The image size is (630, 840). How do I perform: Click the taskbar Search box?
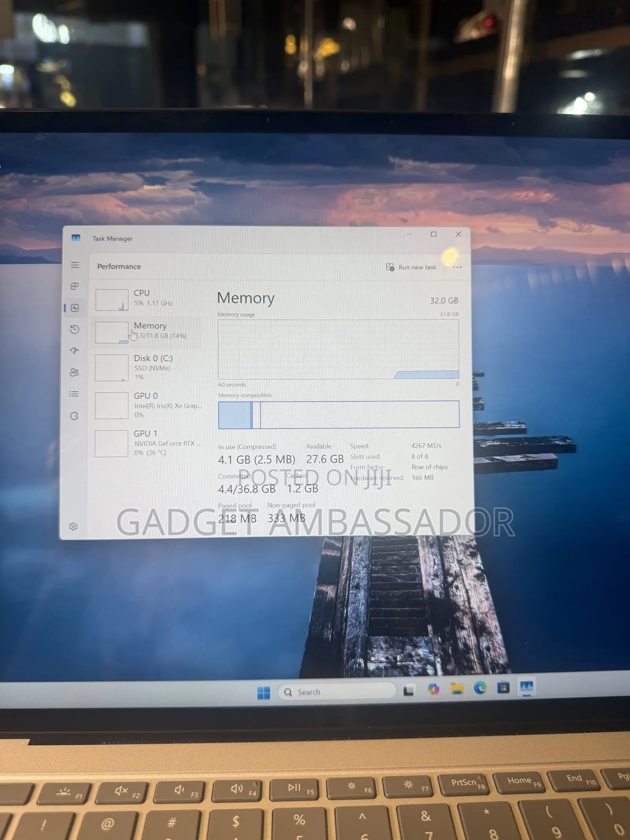tap(337, 692)
